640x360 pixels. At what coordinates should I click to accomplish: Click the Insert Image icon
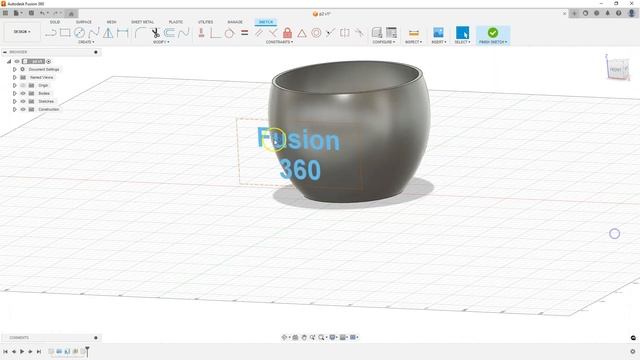438,33
